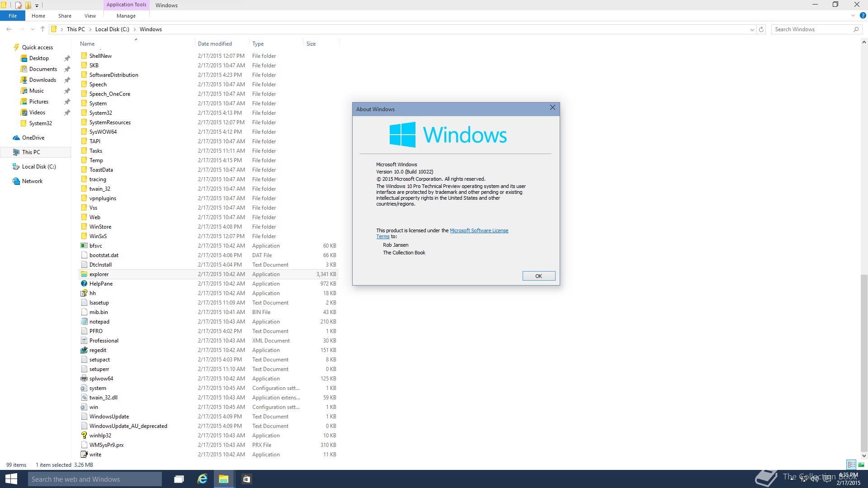Click the Local Disk (C:) breadcrumb
This screenshot has width=868, height=488.
click(x=112, y=29)
